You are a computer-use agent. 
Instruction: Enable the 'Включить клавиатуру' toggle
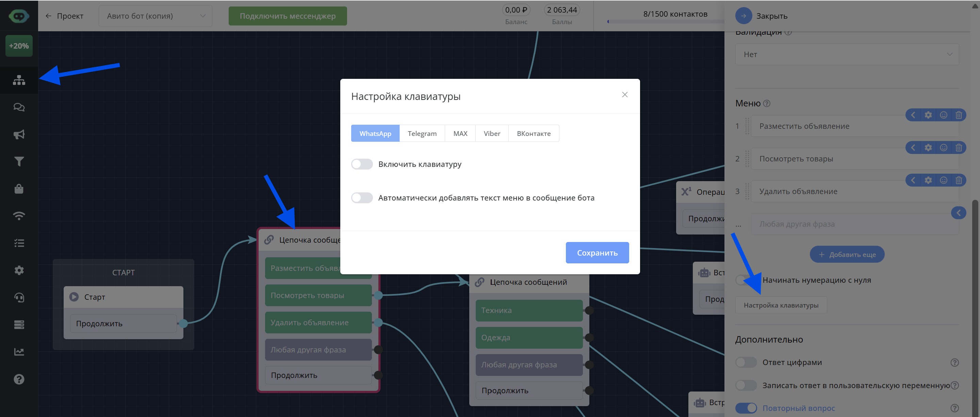pos(362,164)
